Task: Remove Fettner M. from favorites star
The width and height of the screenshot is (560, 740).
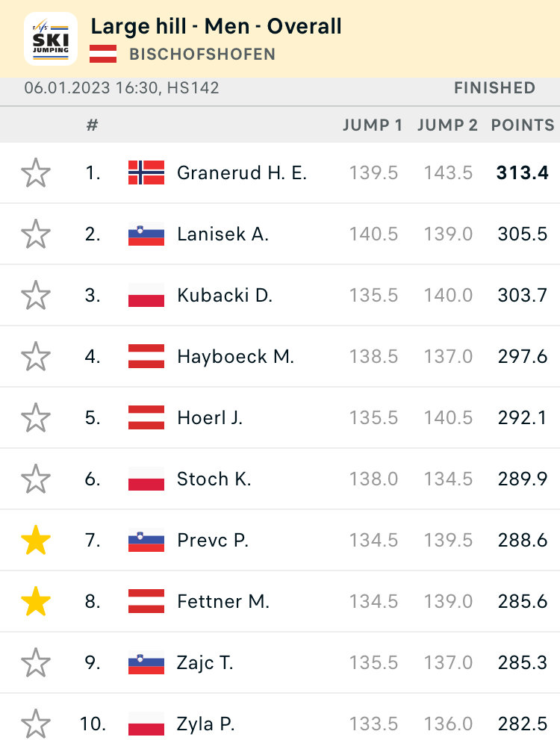Action: pos(36,602)
